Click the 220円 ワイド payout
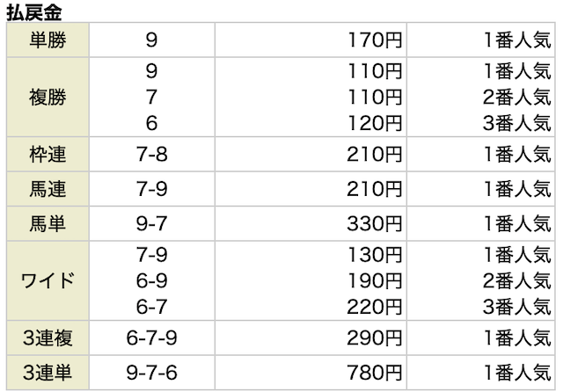The width and height of the screenshot is (563, 392). pos(376,305)
